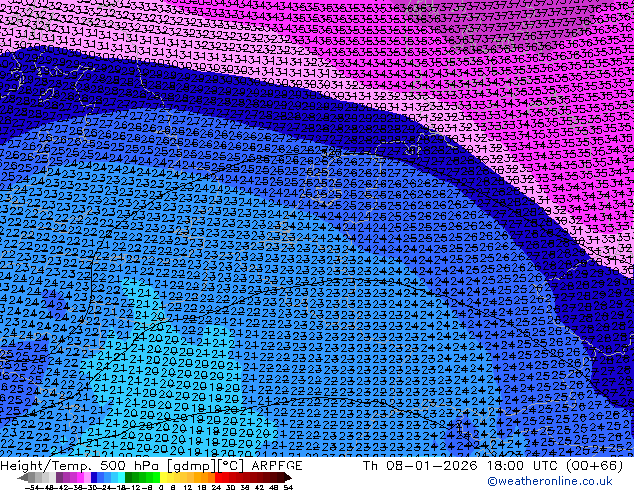
Task: Click the right dark arrow end of legend
Action: (x=288, y=478)
